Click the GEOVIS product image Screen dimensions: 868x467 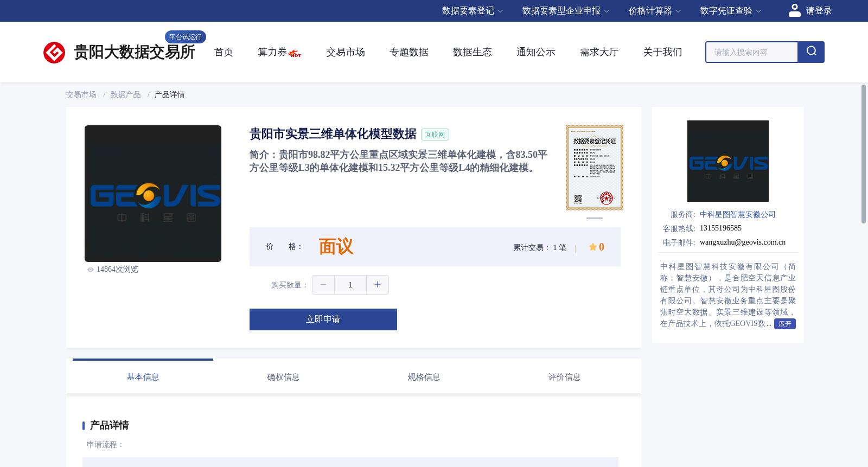153,194
